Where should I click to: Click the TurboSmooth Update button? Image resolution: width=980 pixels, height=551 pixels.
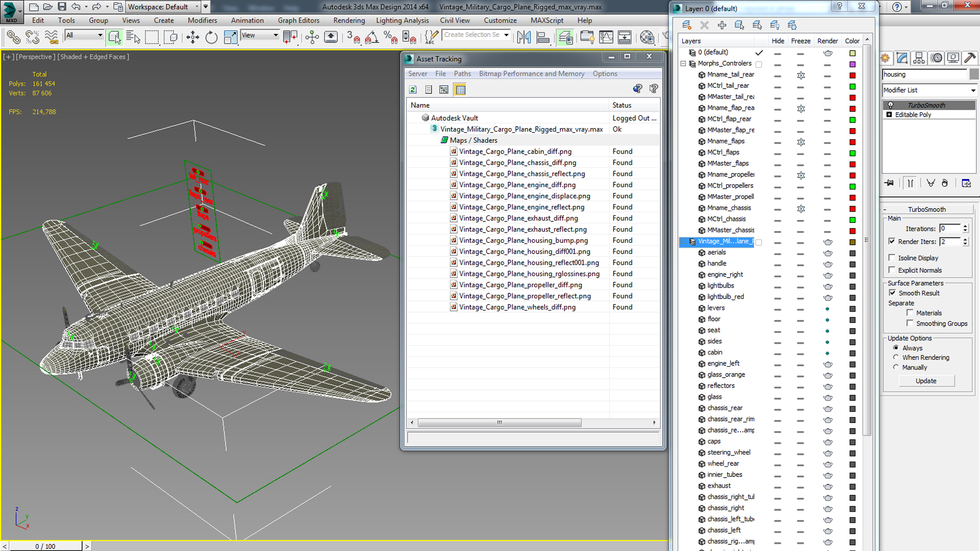(926, 381)
